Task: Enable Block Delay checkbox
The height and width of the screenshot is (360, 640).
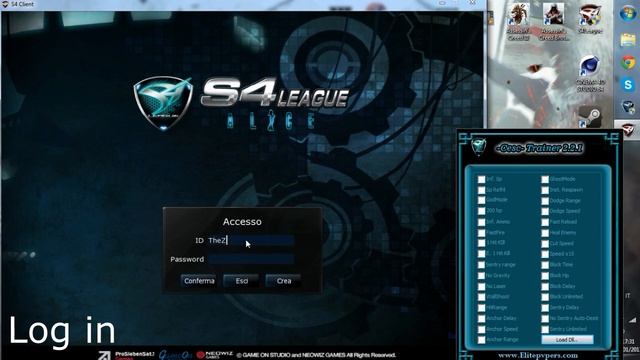Action: pos(545,287)
